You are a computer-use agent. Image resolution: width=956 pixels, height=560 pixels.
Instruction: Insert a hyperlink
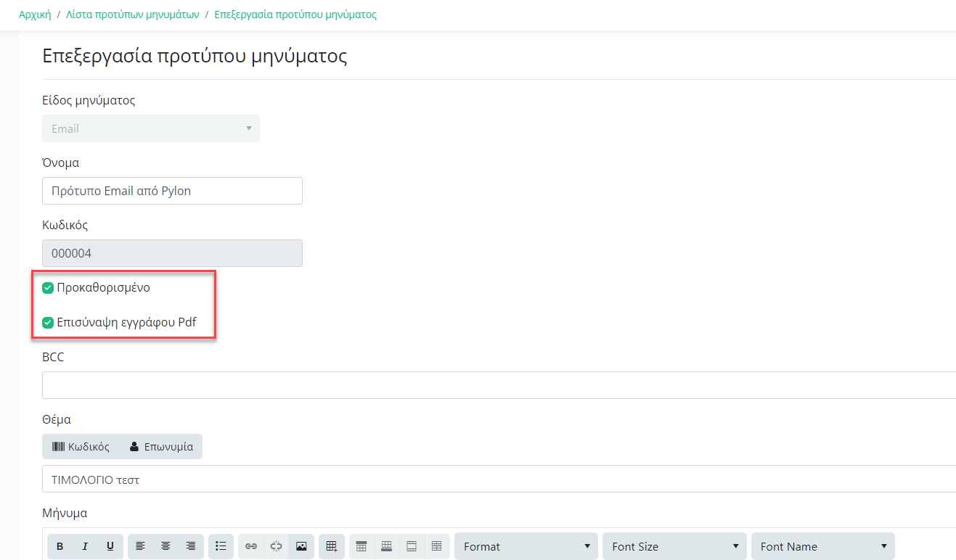point(251,546)
